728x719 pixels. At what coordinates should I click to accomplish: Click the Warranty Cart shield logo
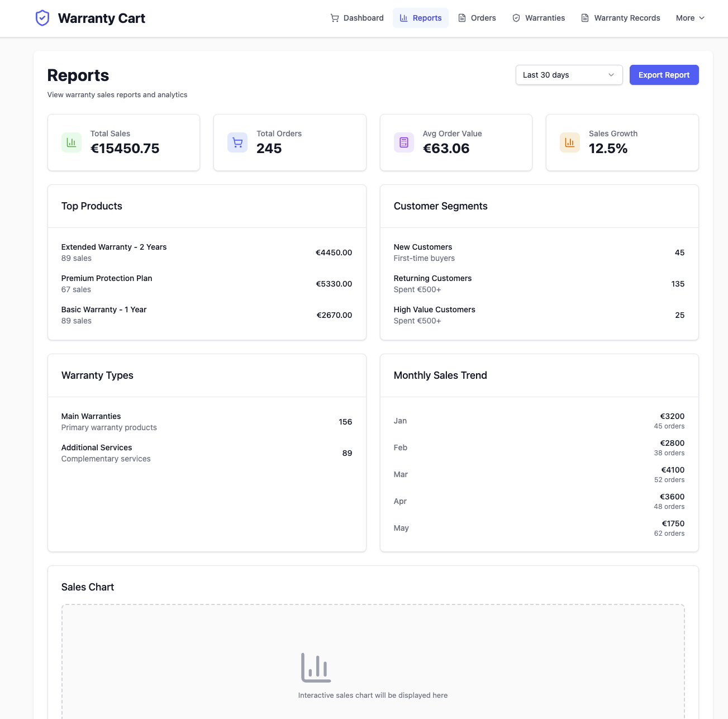42,17
